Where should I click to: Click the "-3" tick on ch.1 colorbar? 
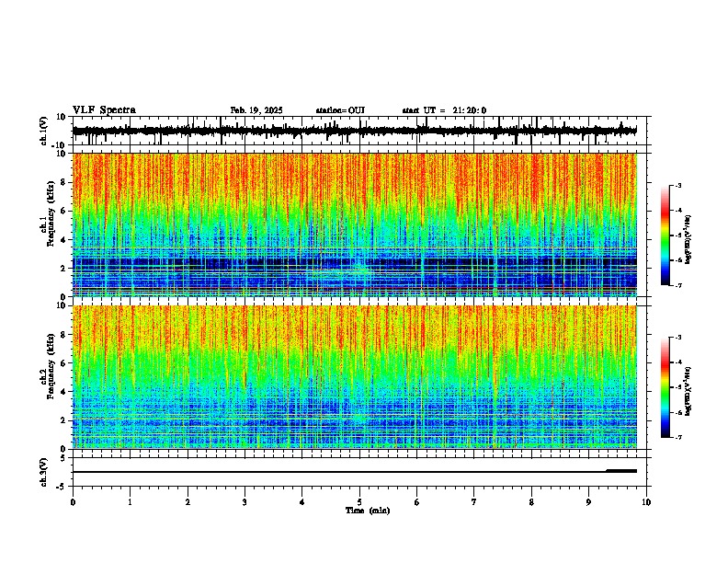click(x=678, y=185)
